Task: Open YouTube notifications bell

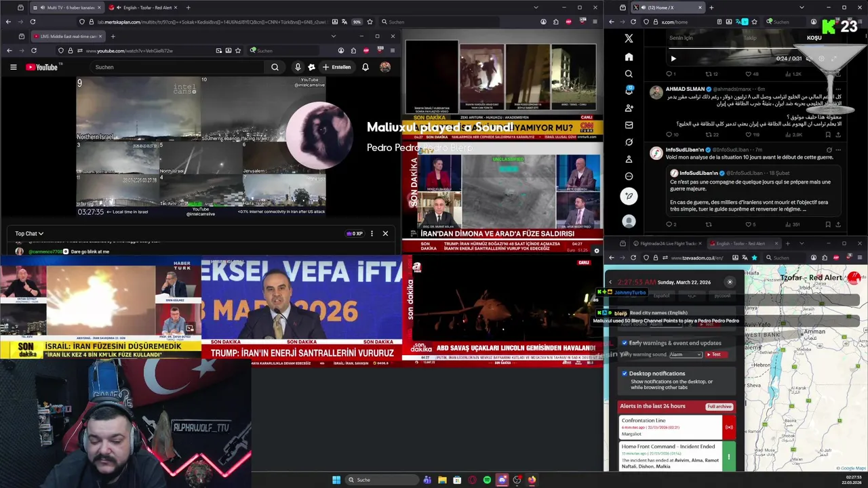Action: [365, 67]
